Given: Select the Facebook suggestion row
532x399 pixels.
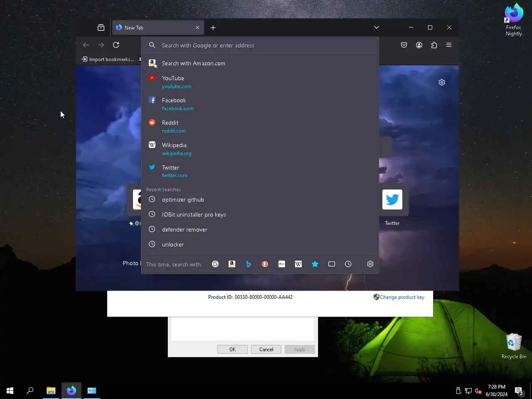Looking at the screenshot, I should click(260, 104).
